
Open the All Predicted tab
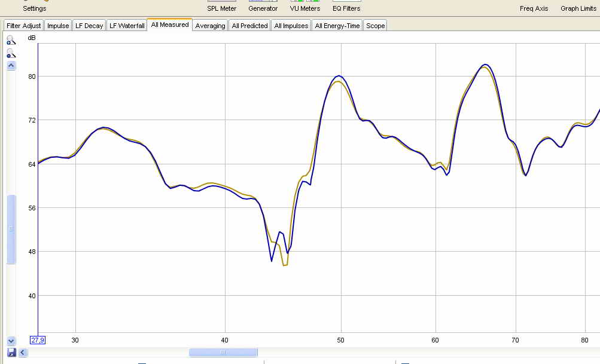pos(250,26)
